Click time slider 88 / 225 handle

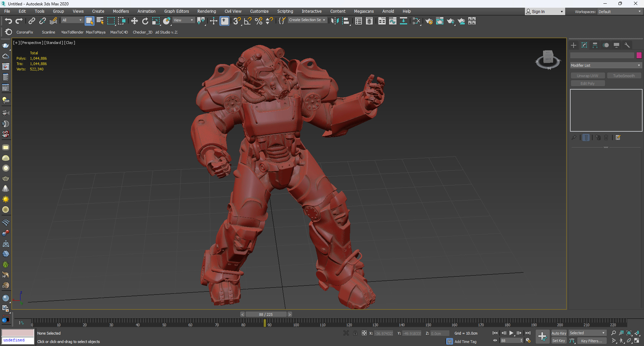pos(266,314)
